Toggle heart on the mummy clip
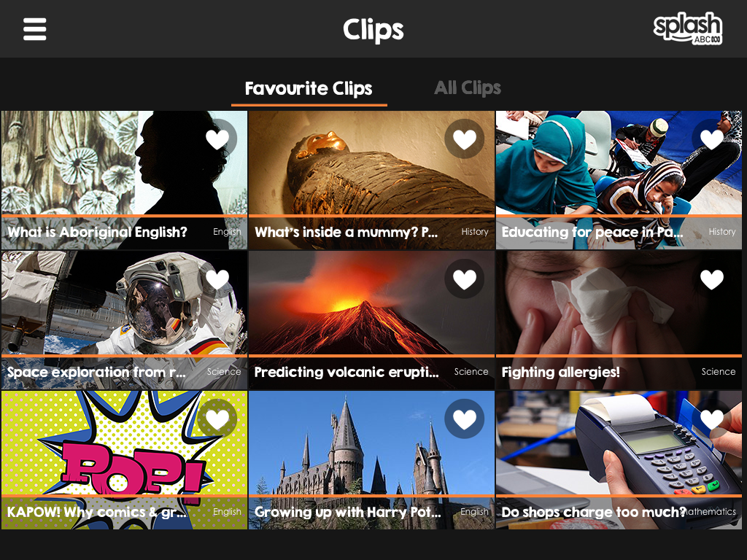The image size is (747, 560). (465, 139)
